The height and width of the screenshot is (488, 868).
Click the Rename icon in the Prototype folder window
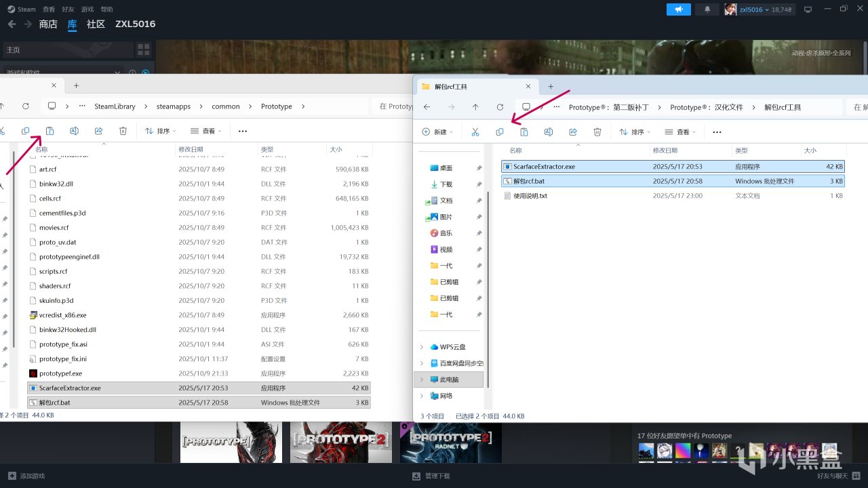74,131
